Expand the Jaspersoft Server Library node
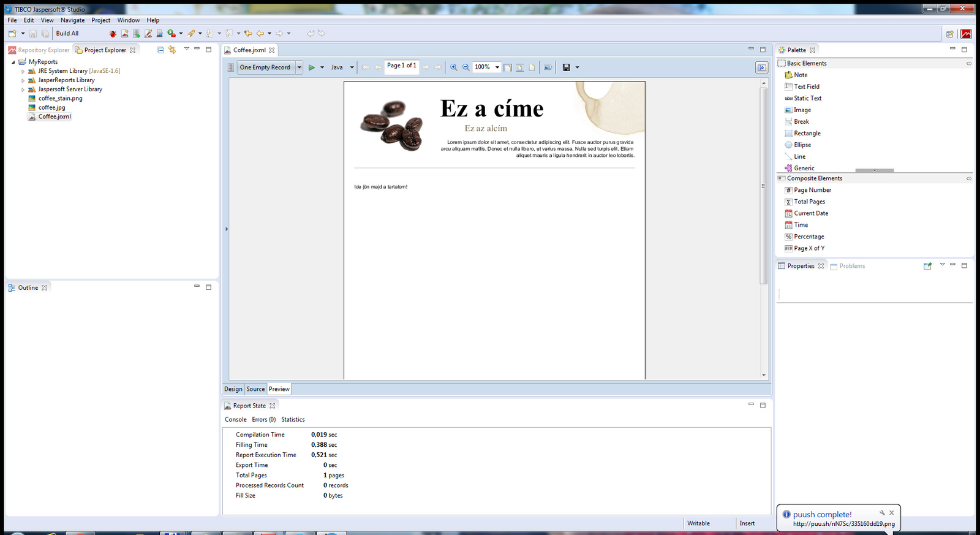980x535 pixels. point(23,89)
